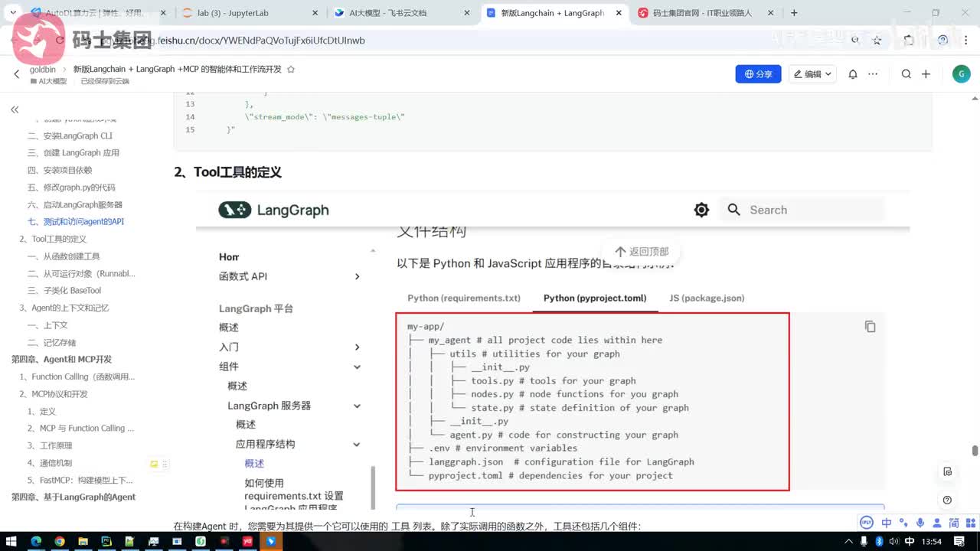Select 七、测试和访问agent的API outline item
This screenshot has height=551, width=980.
point(76,222)
